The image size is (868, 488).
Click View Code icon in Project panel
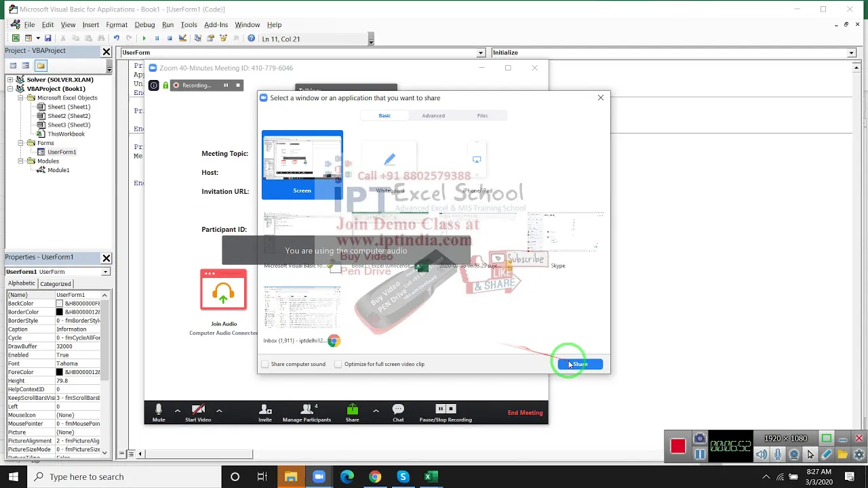coord(13,66)
